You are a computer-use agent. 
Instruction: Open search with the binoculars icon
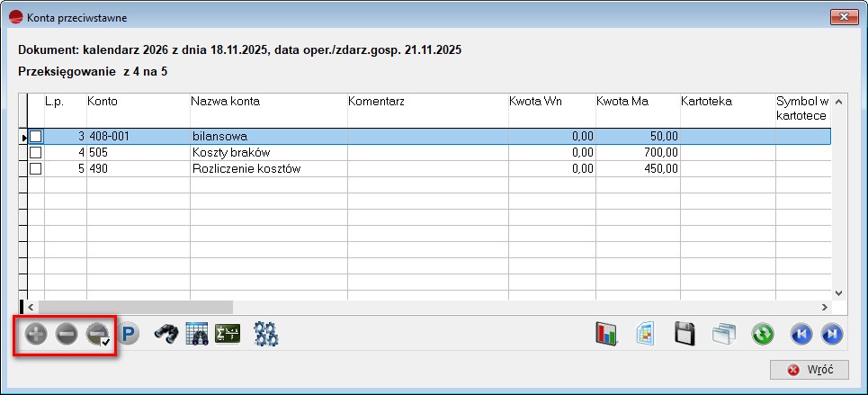click(x=166, y=335)
